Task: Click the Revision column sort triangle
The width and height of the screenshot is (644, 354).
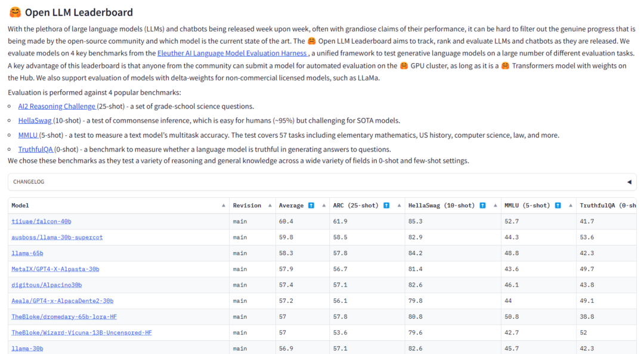Action: (270, 206)
